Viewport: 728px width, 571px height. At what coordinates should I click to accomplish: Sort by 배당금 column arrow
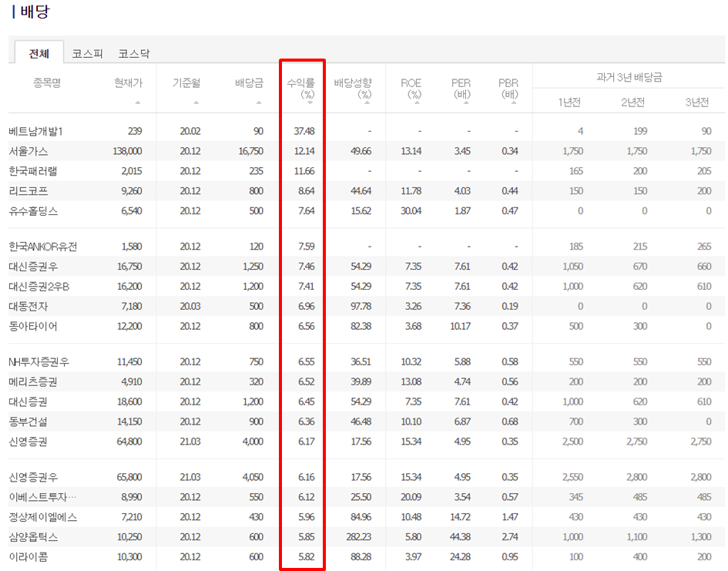click(259, 102)
